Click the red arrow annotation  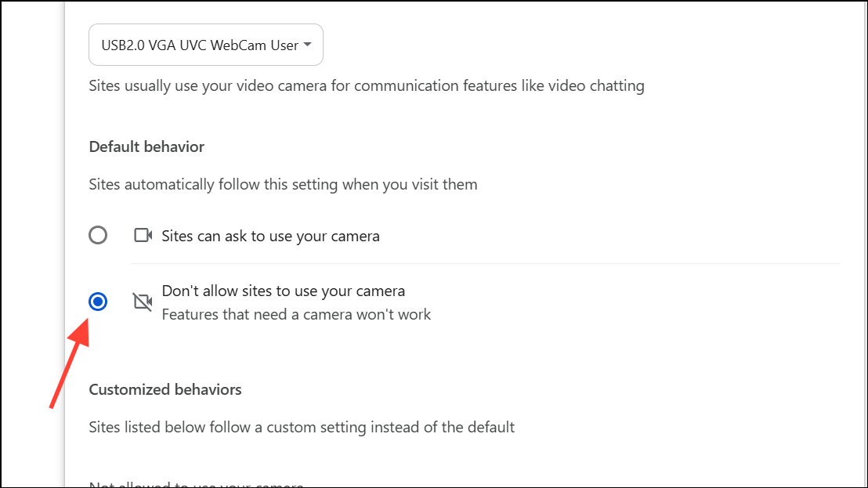point(69,363)
